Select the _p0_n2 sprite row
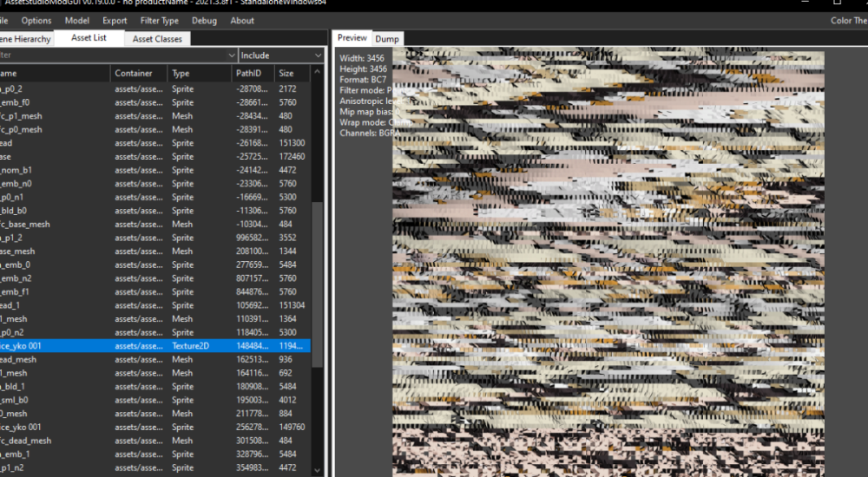The image size is (868, 477). (x=155, y=332)
